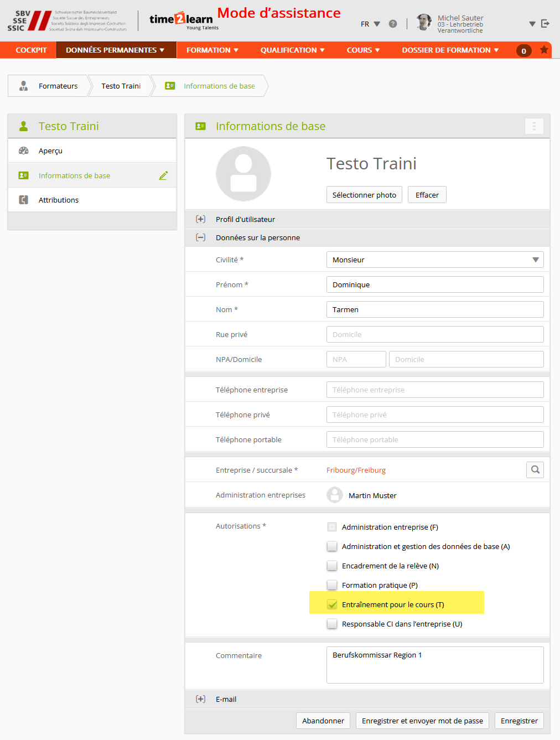Click the search icon for Entreprise
Screen dimensions: 560x740
[x=535, y=470]
